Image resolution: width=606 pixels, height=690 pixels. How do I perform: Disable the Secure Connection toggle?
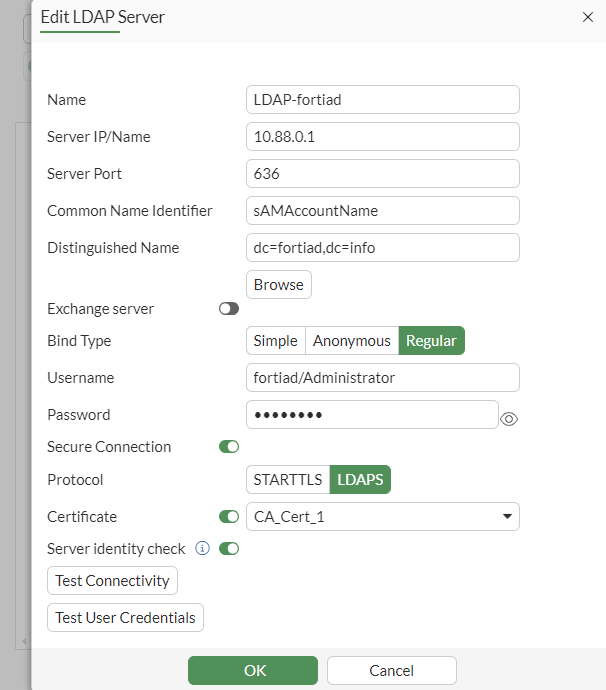228,447
